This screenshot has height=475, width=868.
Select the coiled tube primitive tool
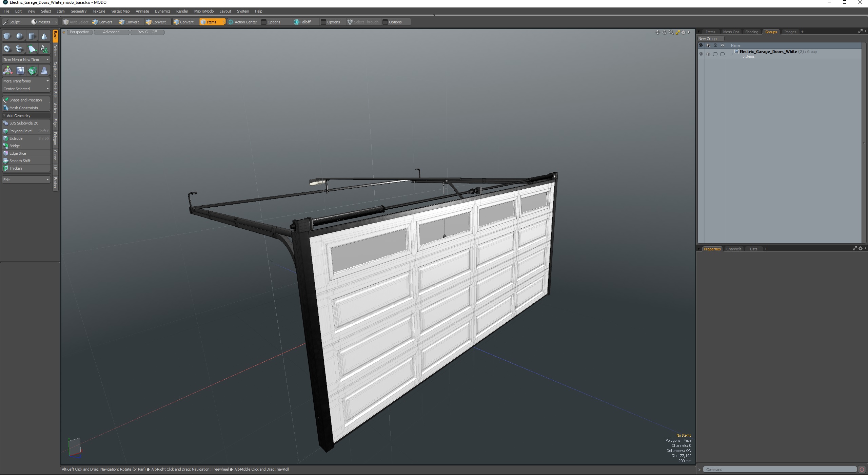click(x=20, y=49)
